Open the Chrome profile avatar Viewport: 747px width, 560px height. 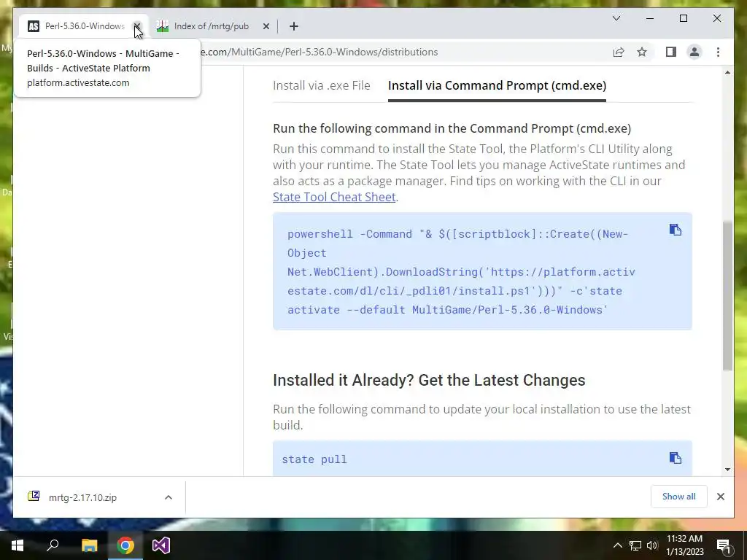click(694, 52)
